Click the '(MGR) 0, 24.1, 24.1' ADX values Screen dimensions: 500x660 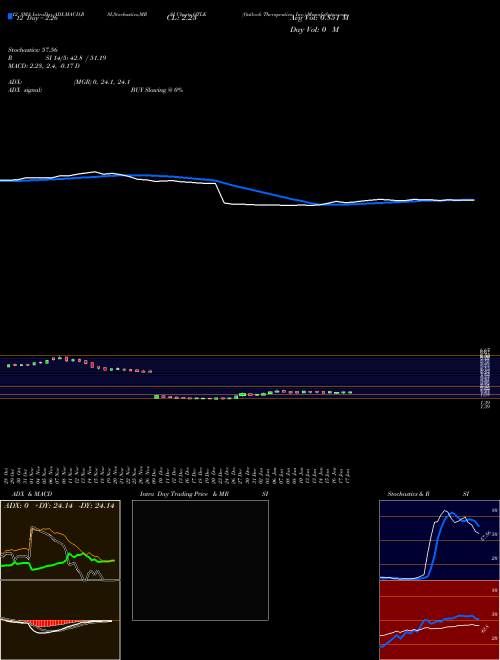pyautogui.click(x=102, y=82)
